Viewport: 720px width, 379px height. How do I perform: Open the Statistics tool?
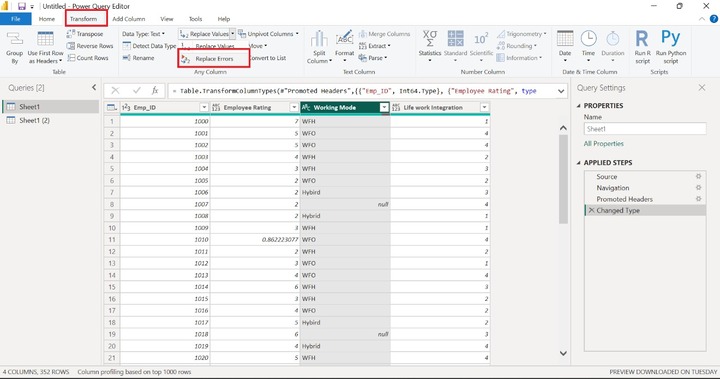click(x=430, y=47)
